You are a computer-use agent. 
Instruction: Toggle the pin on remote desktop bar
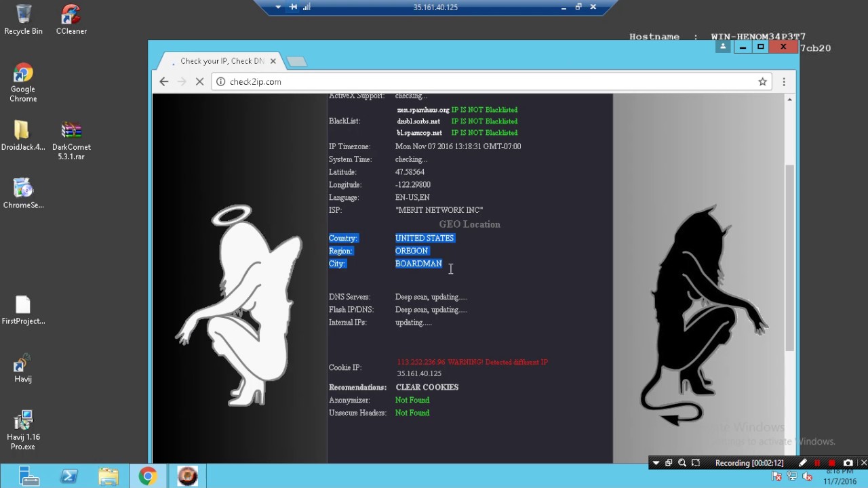tap(293, 7)
